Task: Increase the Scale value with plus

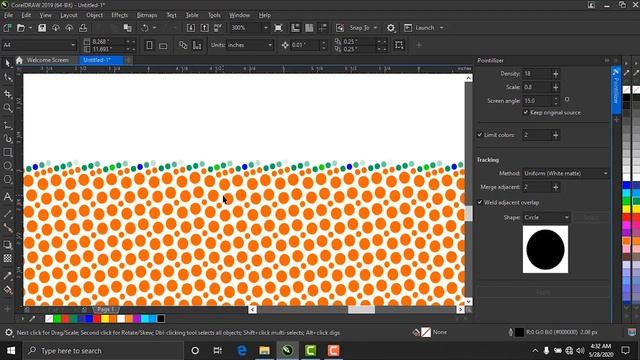Action: 556,87
